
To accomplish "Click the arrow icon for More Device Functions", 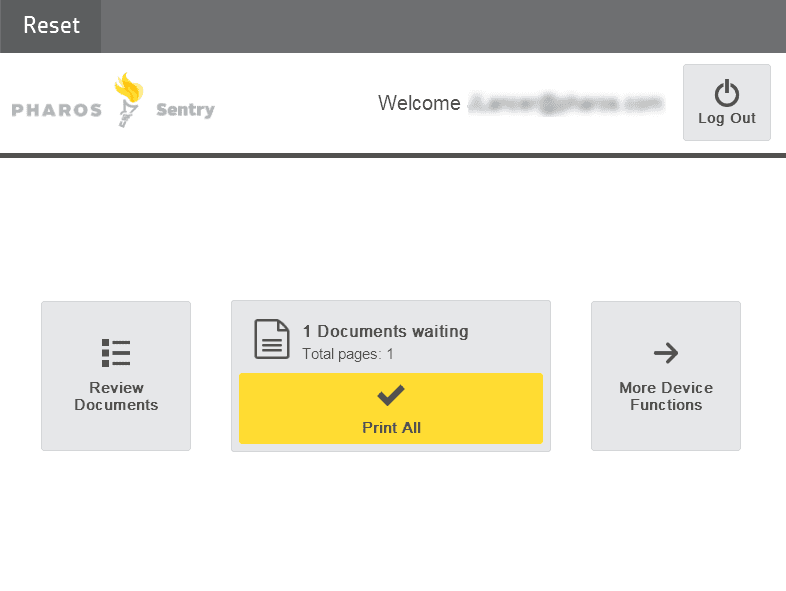I will [x=666, y=353].
